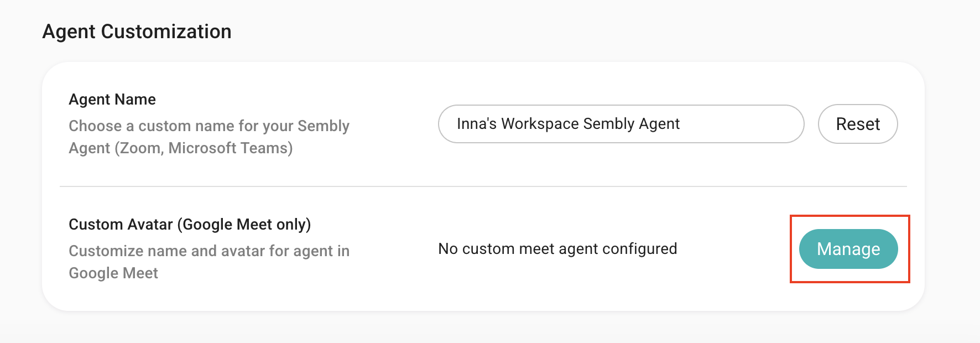Reset the Sembly agent name to default
The width and height of the screenshot is (980, 343).
click(x=857, y=124)
